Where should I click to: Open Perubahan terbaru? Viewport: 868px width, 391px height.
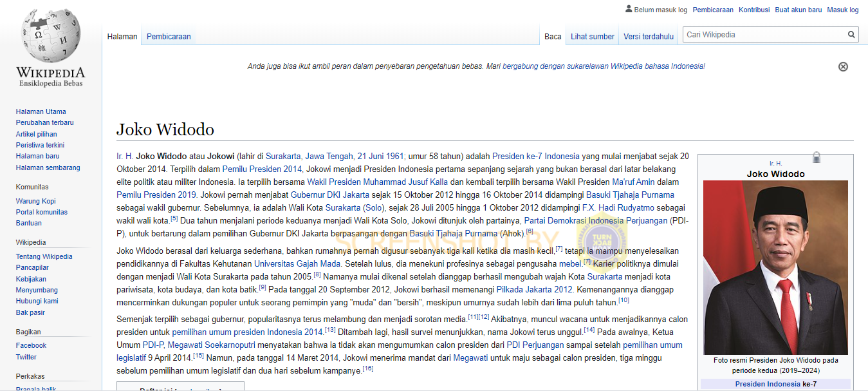coord(44,122)
